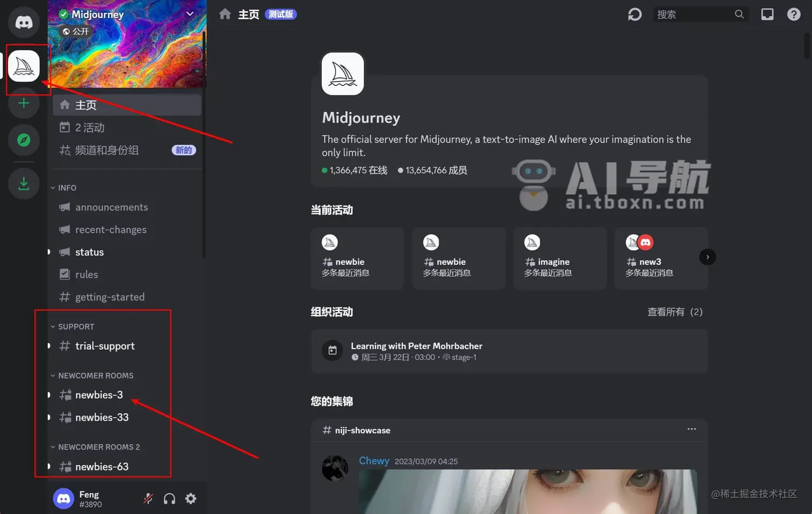Open the Explore public servers compass icon

tap(23, 140)
